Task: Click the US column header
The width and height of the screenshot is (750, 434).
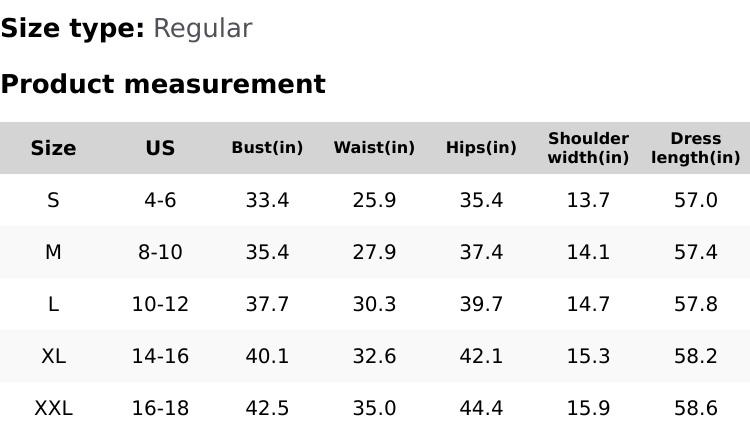Action: (160, 148)
